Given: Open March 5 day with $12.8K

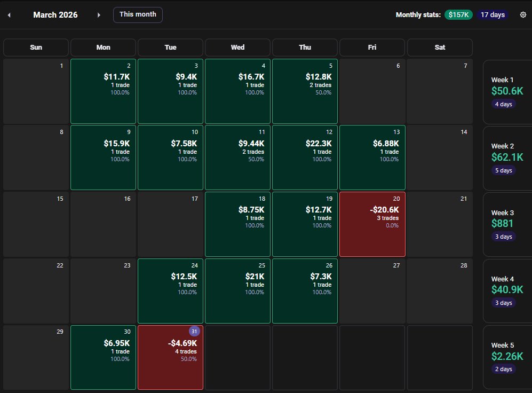Looking at the screenshot, I should pos(305,91).
